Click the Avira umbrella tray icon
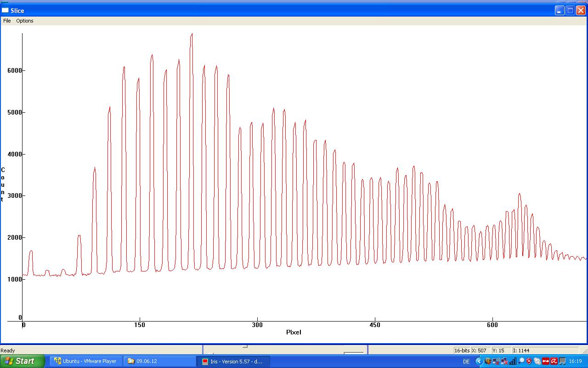The width and height of the screenshot is (588, 368). coord(554,362)
